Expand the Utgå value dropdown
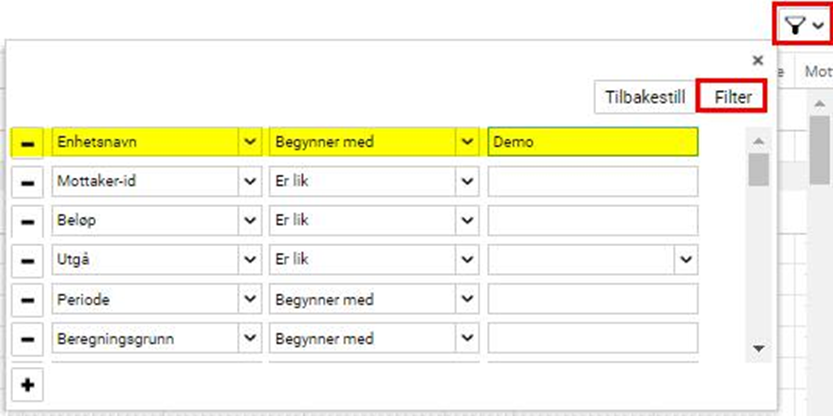Image resolution: width=833 pixels, height=416 pixels. click(686, 260)
